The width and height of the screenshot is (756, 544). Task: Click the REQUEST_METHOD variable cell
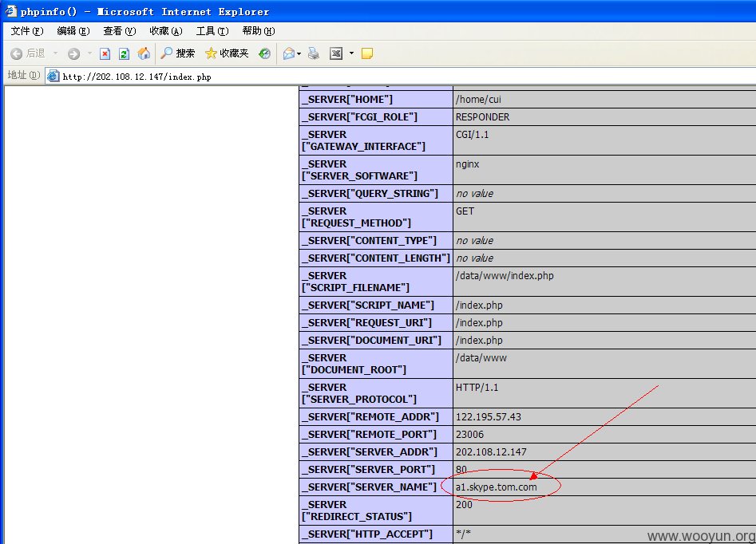(375, 217)
